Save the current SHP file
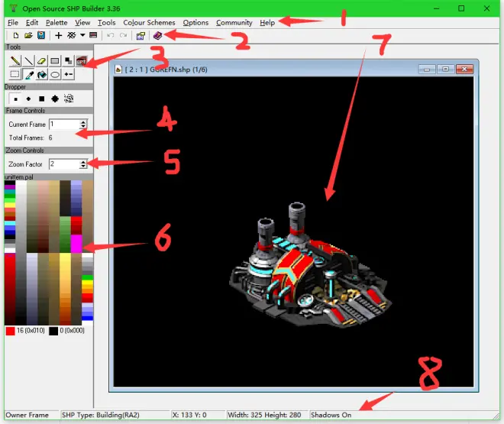Image resolution: width=504 pixels, height=424 pixels. click(x=41, y=35)
